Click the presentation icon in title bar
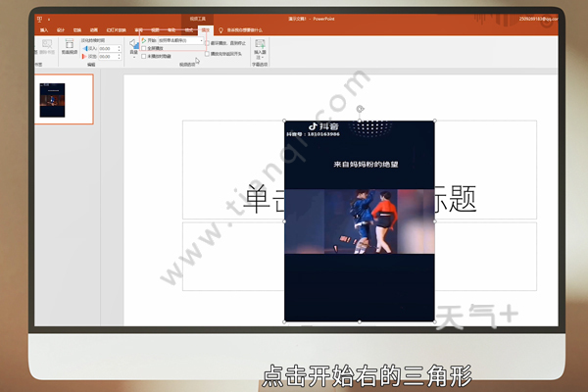 coord(40,19)
